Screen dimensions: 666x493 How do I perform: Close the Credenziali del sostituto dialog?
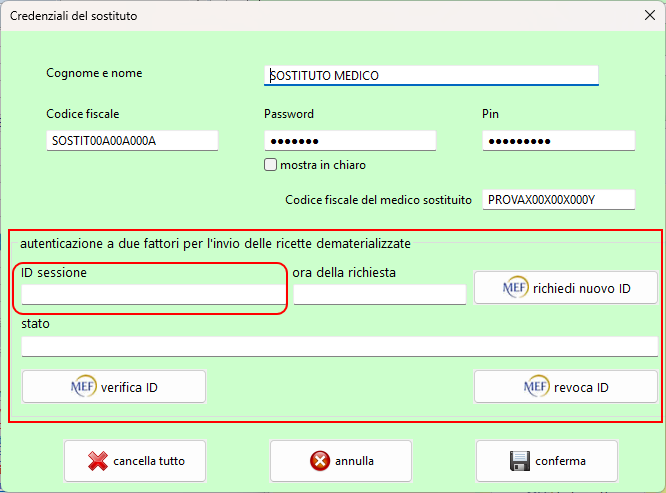pyautogui.click(x=645, y=16)
